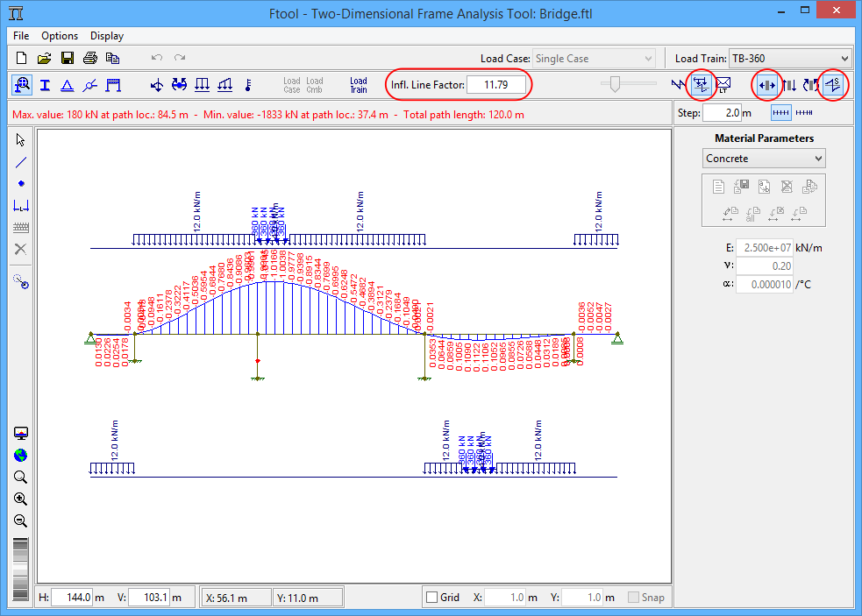Open the Load Train TB-360 dropdown
The image size is (862, 616).
790,59
